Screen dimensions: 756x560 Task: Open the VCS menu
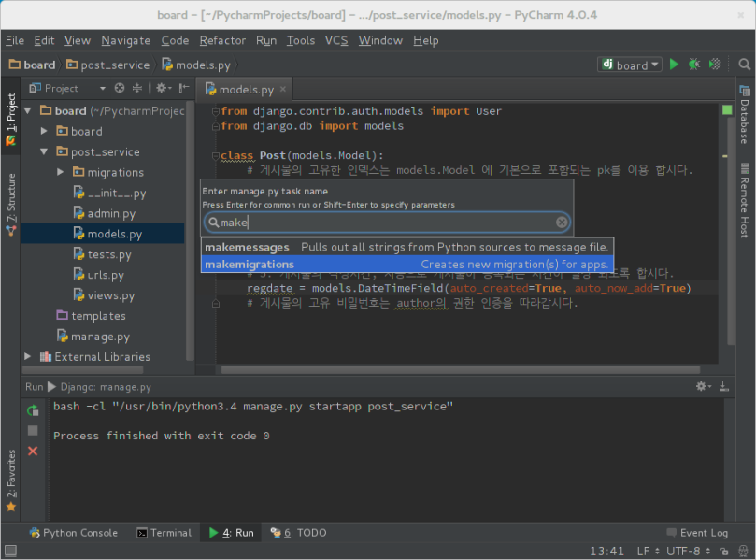(336, 40)
